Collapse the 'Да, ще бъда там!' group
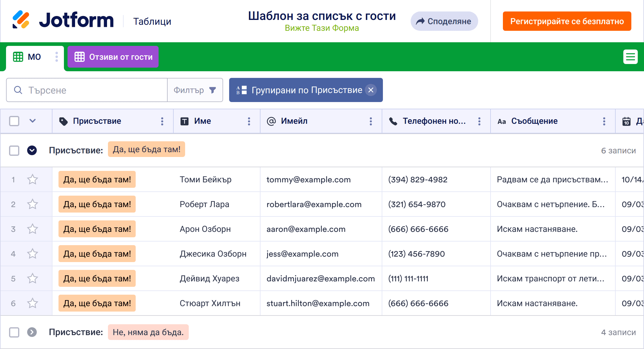 pos(32,150)
